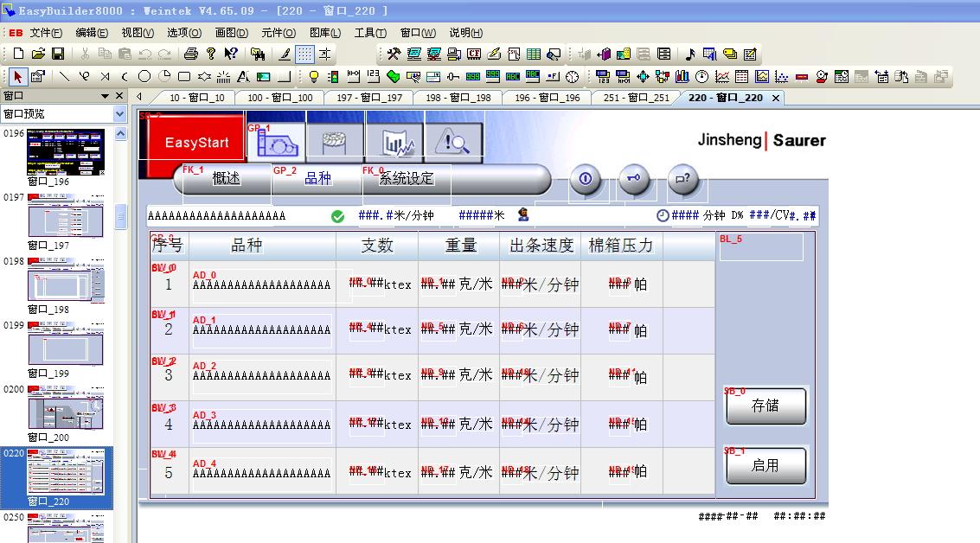Click the 存储 button on canvas
The image size is (980, 543).
click(x=765, y=406)
